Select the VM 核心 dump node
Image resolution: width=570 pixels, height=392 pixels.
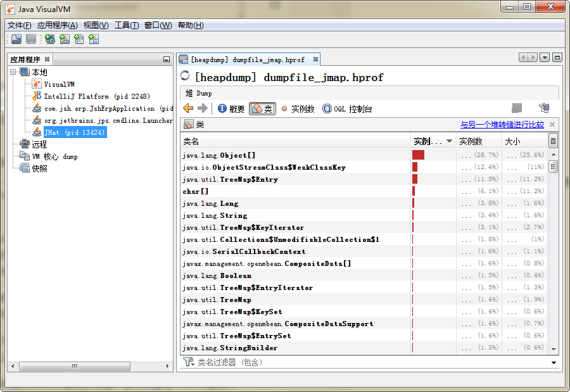click(54, 156)
